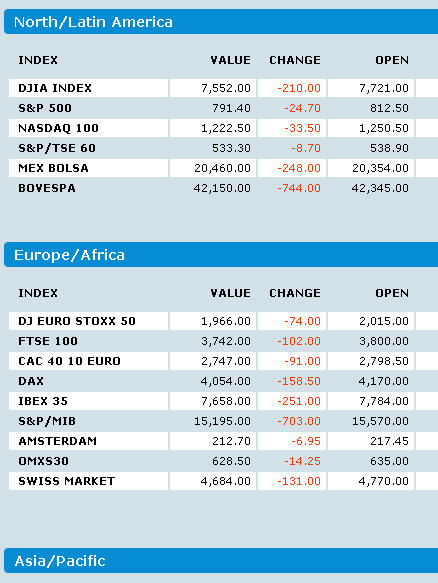
Task: Open the BOVESPA index entry
Action: (x=47, y=188)
